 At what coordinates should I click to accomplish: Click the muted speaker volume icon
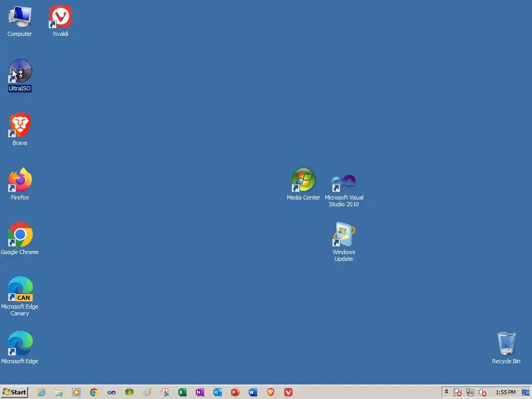482,393
